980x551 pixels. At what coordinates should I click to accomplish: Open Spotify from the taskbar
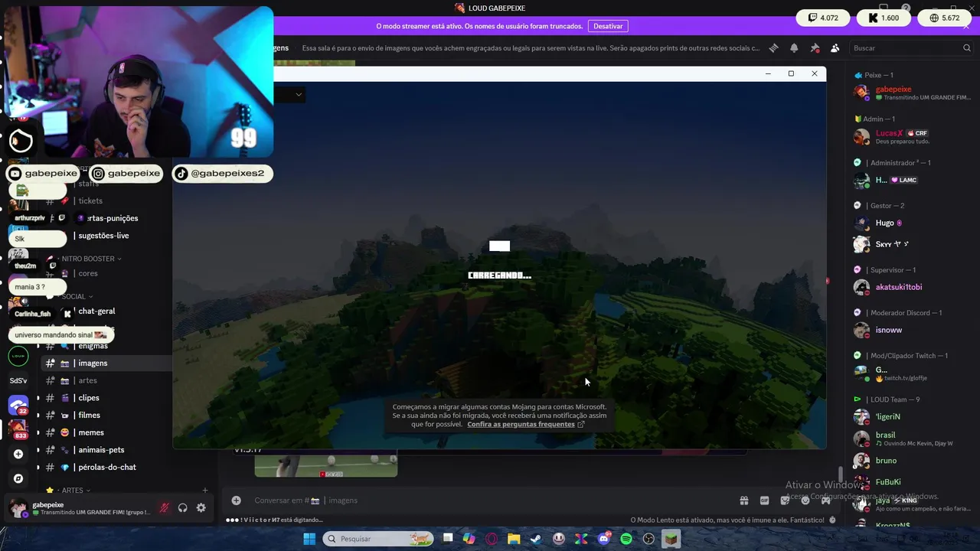click(626, 539)
